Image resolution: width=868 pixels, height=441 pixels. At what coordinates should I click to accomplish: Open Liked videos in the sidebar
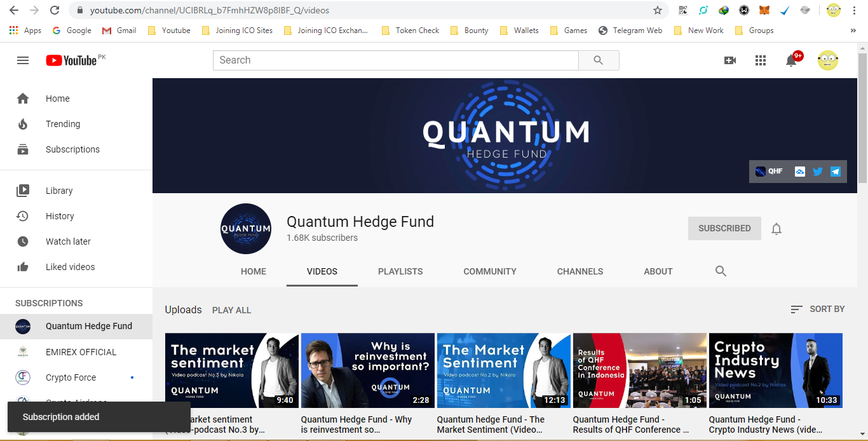click(76, 267)
